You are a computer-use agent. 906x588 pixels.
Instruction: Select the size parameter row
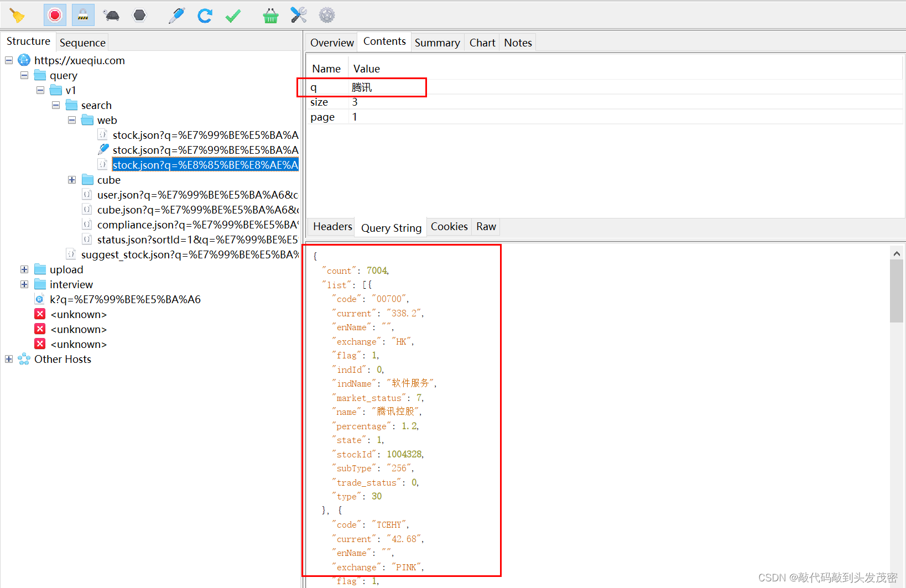click(605, 102)
